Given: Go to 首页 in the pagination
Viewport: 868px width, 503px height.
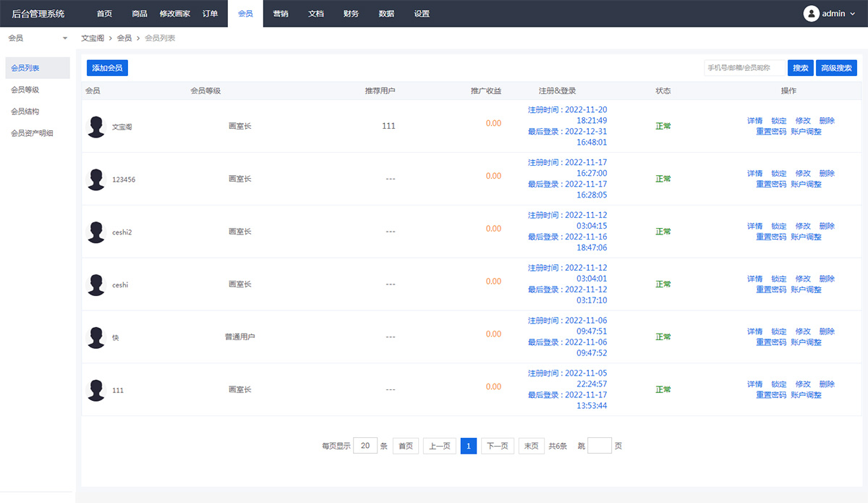Looking at the screenshot, I should pos(406,446).
